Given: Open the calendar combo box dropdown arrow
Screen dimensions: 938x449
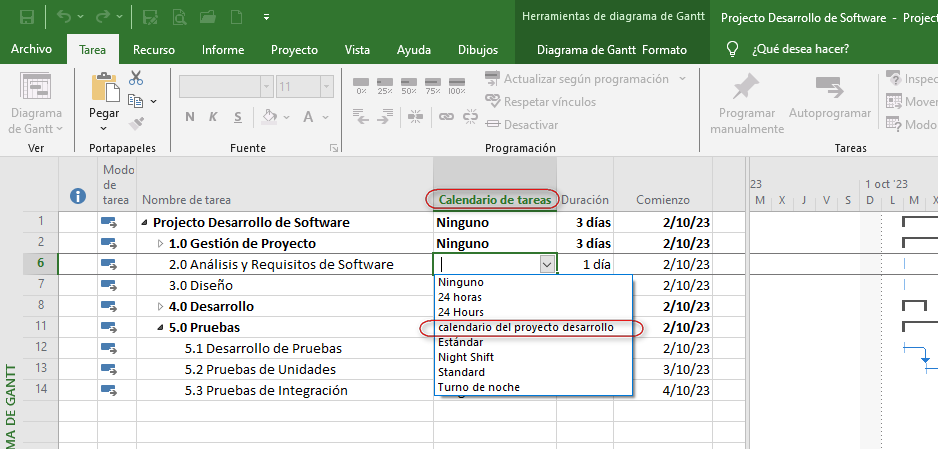Looking at the screenshot, I should tap(546, 264).
